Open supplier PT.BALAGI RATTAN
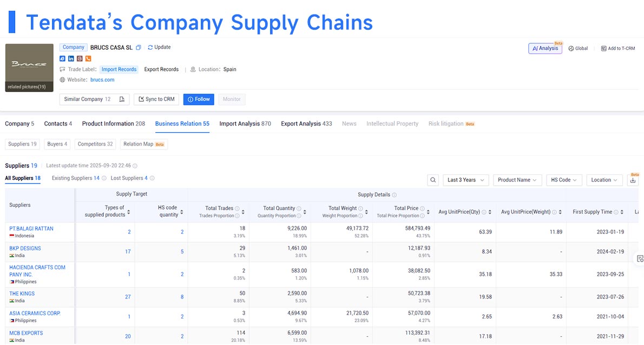Image resolution: width=644 pixels, height=345 pixels. click(31, 229)
